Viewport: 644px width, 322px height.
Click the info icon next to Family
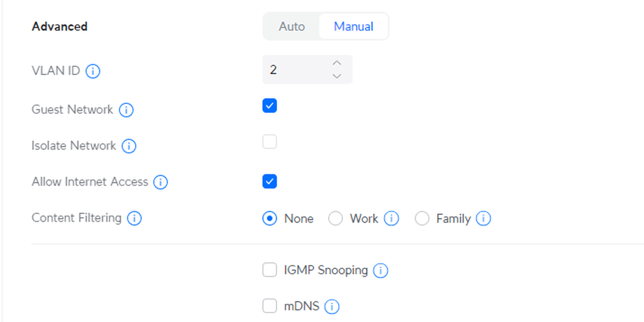pos(483,219)
